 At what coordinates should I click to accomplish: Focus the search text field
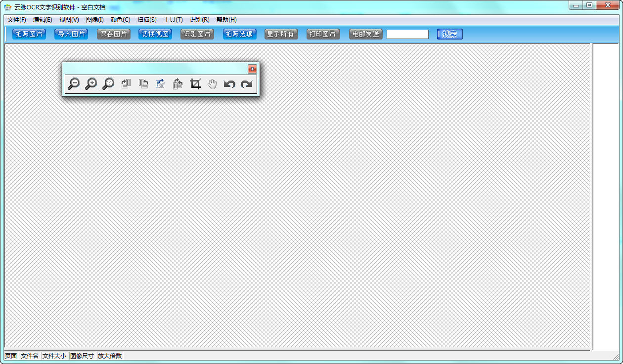point(407,34)
